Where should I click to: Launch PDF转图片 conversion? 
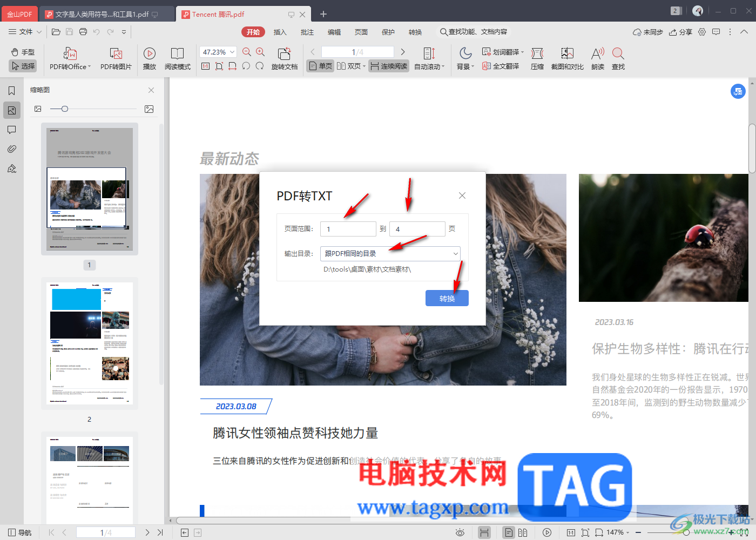(x=116, y=58)
